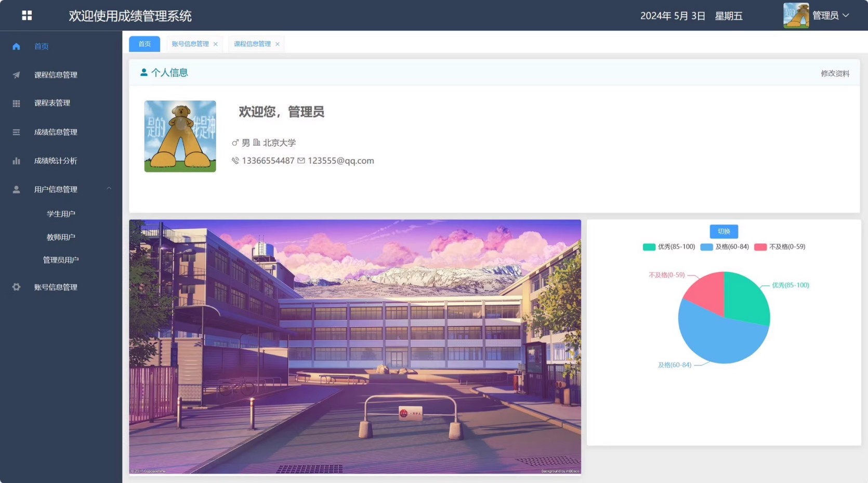Toggle 及格(60-84) legend item
The image size is (868, 483).
pos(725,247)
